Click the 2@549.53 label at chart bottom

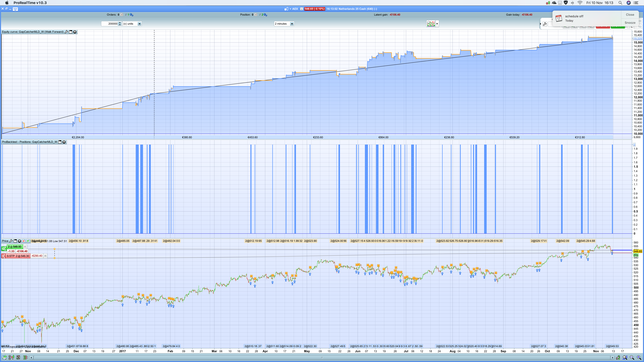coord(612,346)
